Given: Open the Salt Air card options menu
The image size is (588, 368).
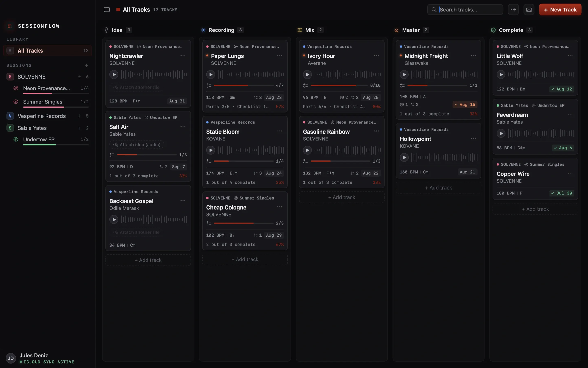Looking at the screenshot, I should [183, 126].
